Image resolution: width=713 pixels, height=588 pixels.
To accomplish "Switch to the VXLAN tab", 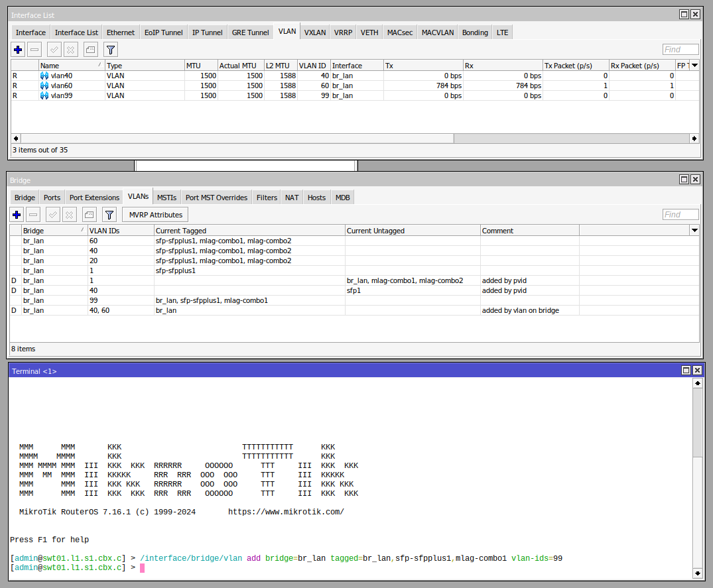I will coord(315,32).
